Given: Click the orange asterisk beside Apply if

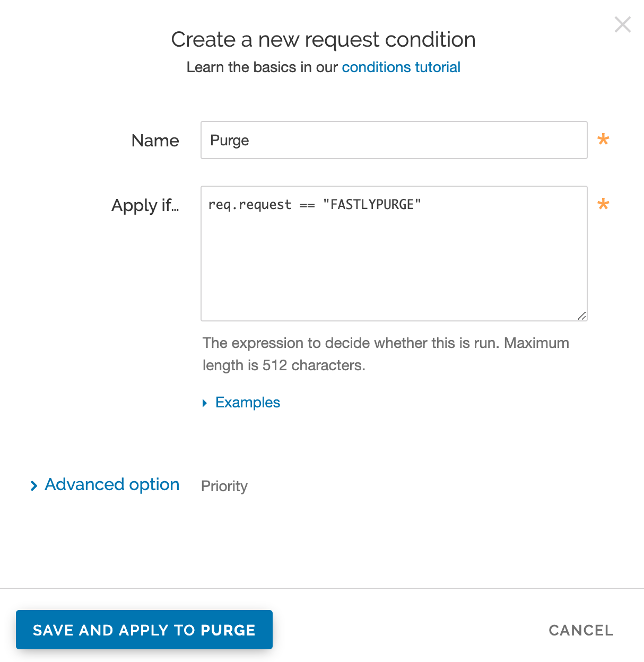Looking at the screenshot, I should 603,205.
